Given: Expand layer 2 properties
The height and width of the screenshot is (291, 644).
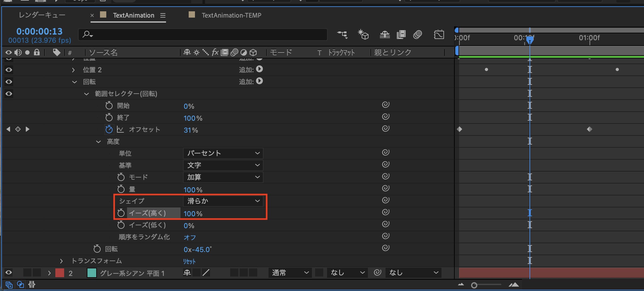Looking at the screenshot, I should 49,273.
